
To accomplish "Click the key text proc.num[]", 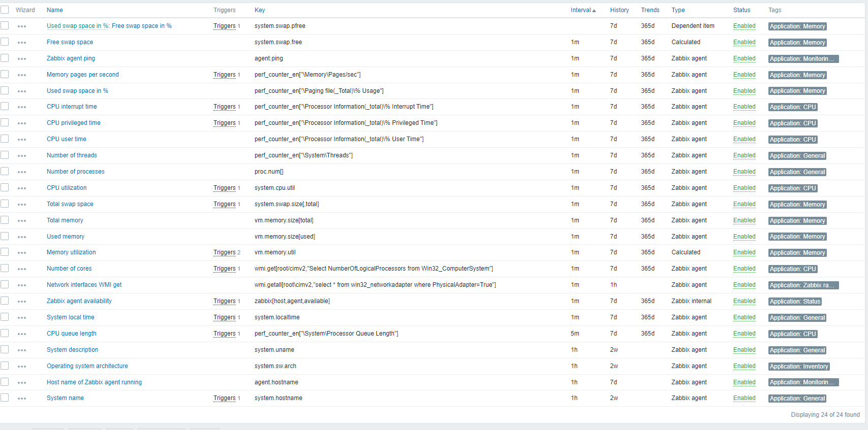I will [269, 172].
